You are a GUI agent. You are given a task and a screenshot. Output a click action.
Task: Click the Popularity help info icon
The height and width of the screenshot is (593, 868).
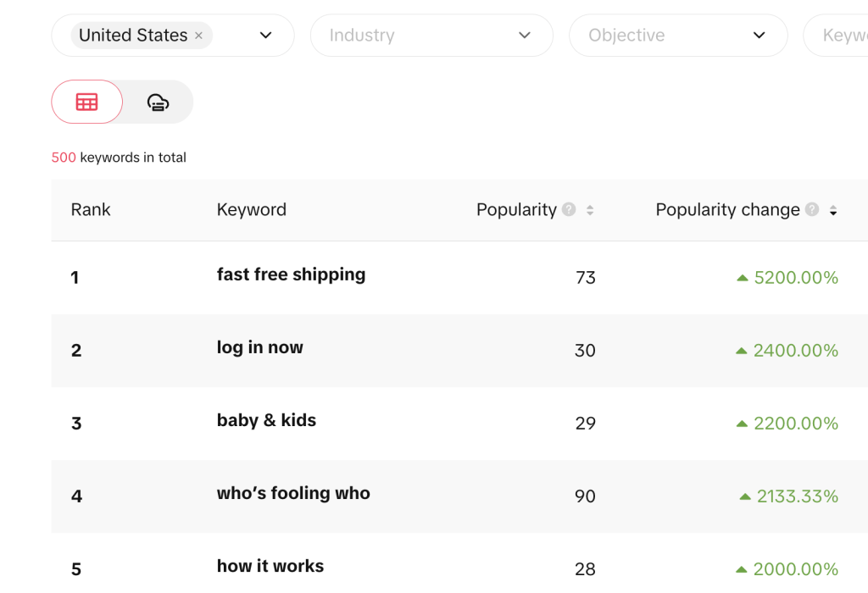tap(569, 209)
